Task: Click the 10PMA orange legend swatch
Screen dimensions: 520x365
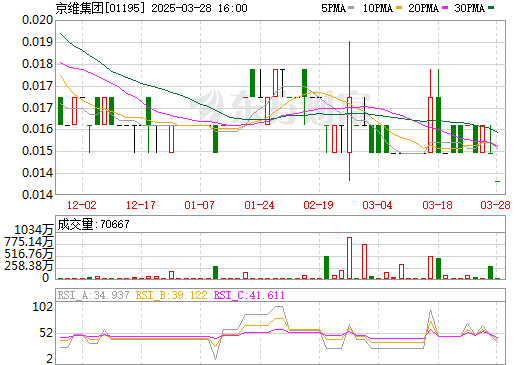Action: tap(399, 8)
